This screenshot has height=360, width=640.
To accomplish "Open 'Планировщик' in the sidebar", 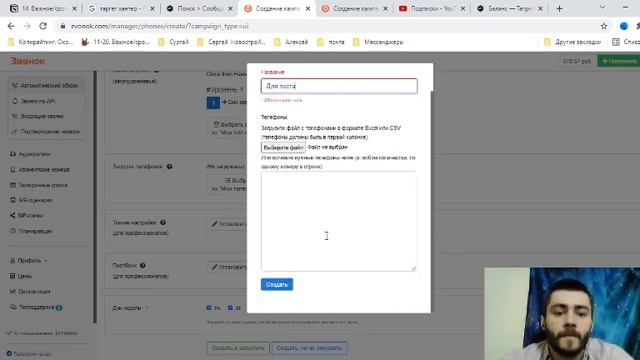I will (x=31, y=231).
